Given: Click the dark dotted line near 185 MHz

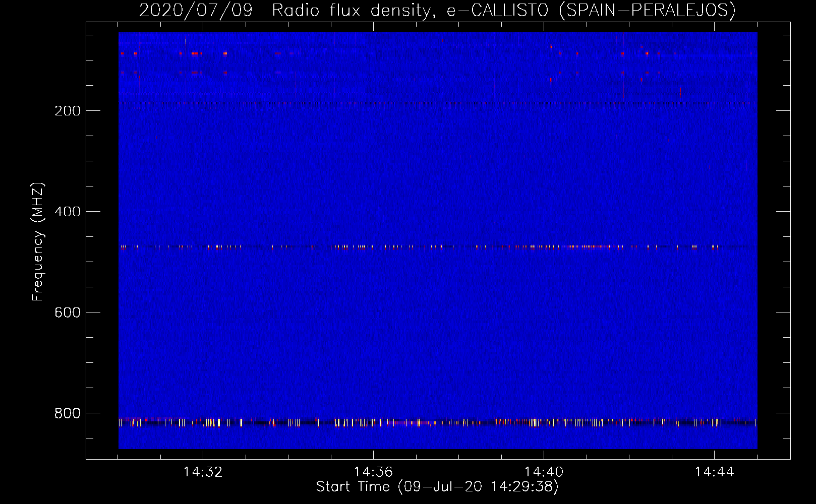Looking at the screenshot, I should pyautogui.click(x=438, y=103).
